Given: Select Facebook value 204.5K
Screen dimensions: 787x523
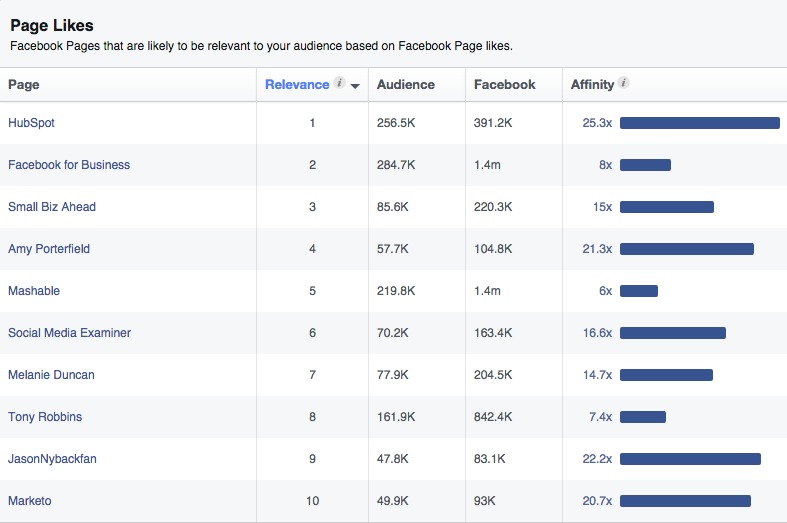Looking at the screenshot, I should [493, 375].
